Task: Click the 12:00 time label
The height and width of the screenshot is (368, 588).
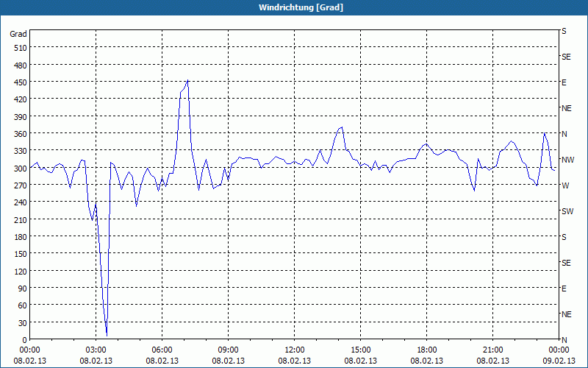Action: [x=295, y=350]
